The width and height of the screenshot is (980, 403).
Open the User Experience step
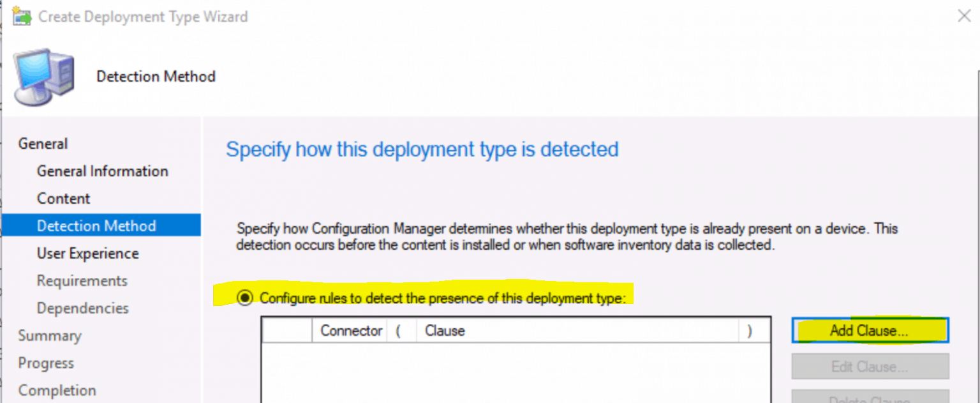pyautogui.click(x=87, y=254)
